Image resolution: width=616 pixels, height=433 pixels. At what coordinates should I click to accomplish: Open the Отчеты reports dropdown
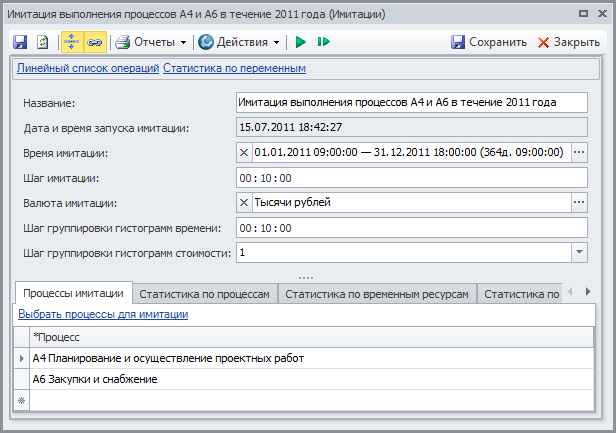click(151, 42)
